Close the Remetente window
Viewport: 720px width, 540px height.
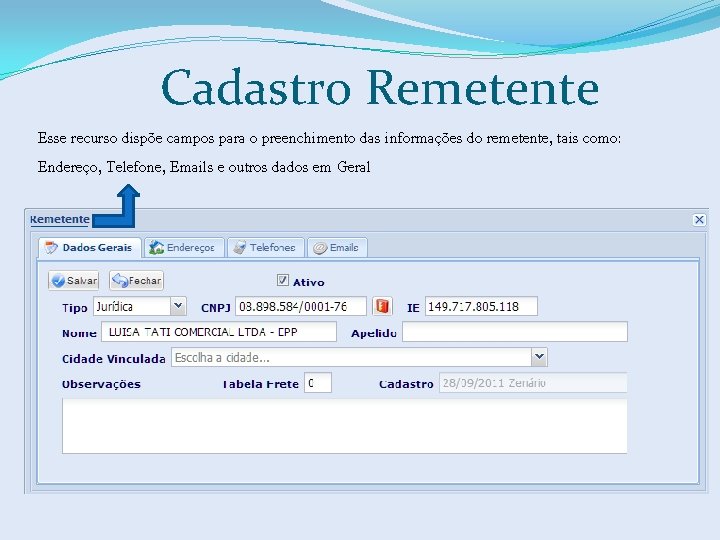(x=699, y=220)
